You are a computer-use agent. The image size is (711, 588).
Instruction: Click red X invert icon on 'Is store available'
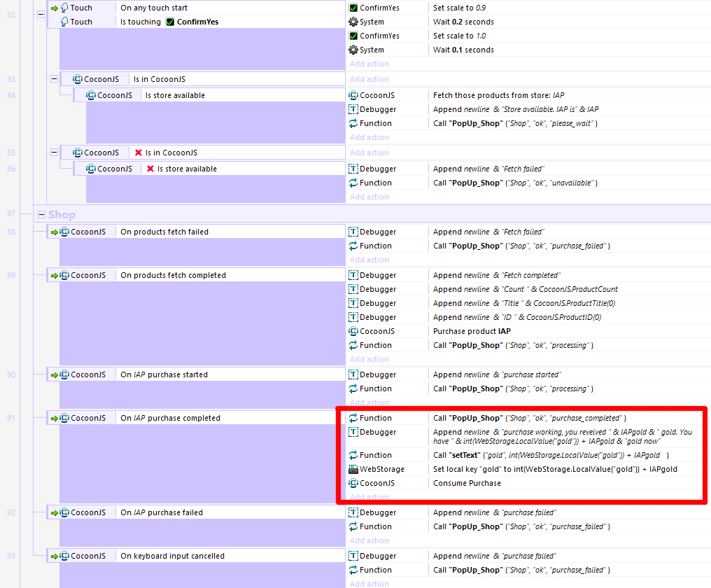(x=150, y=169)
